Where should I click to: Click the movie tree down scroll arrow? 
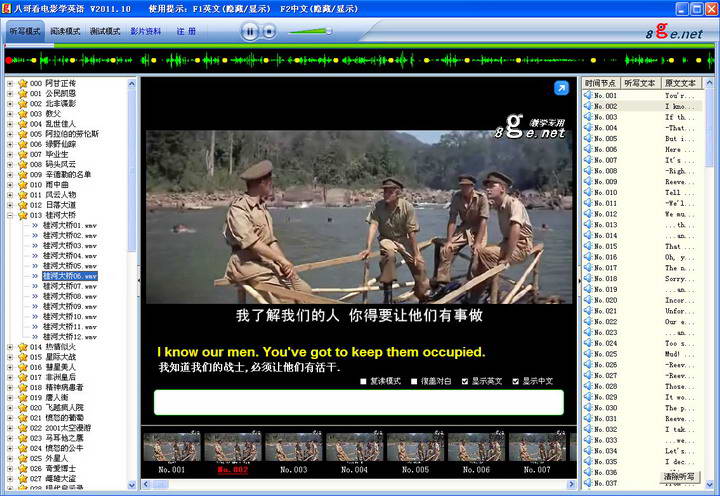click(132, 485)
